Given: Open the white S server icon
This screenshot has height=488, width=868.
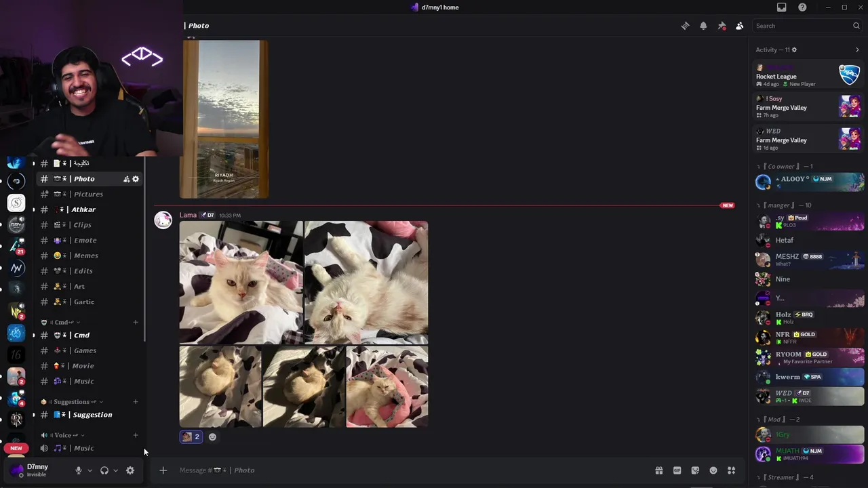Looking at the screenshot, I should 16,203.
